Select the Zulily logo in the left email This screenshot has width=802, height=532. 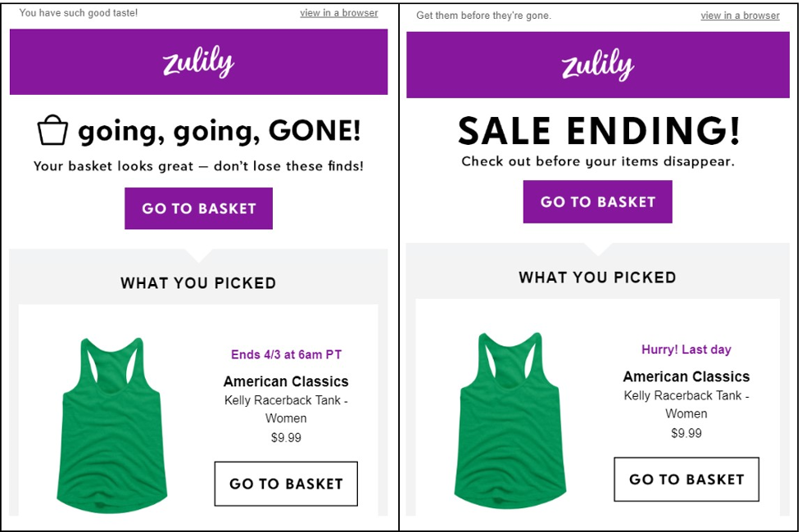pyautogui.click(x=197, y=61)
